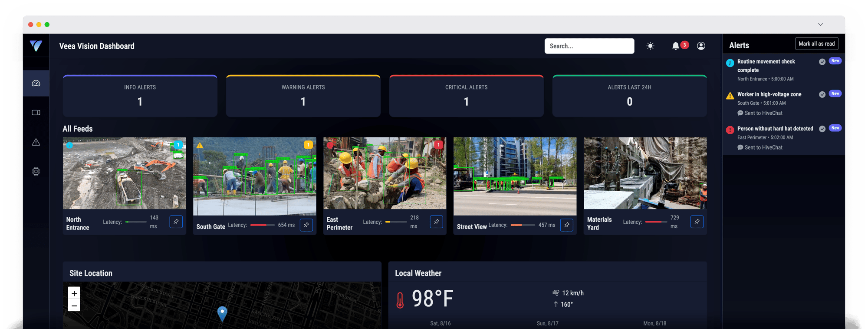Click the wind direction arrow icon
The image size is (868, 329).
556,304
